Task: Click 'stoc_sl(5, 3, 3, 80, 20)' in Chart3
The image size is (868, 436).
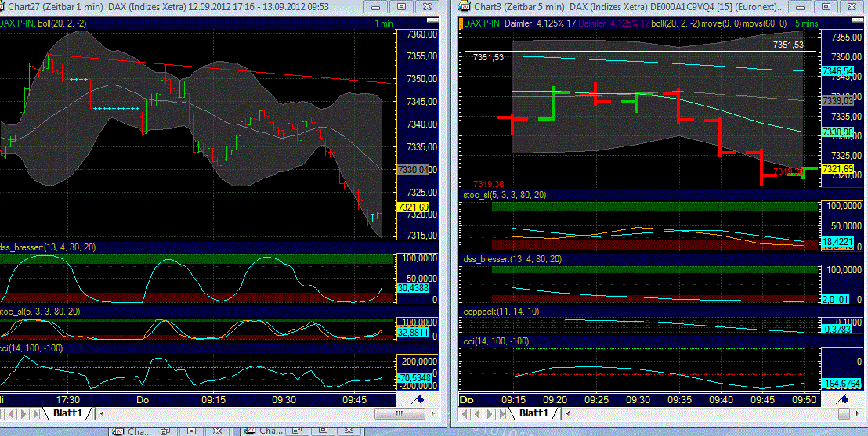Action: 505,195
